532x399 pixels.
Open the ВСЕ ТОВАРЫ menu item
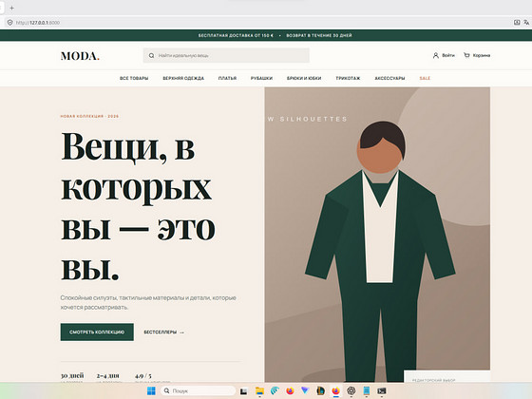click(x=134, y=78)
